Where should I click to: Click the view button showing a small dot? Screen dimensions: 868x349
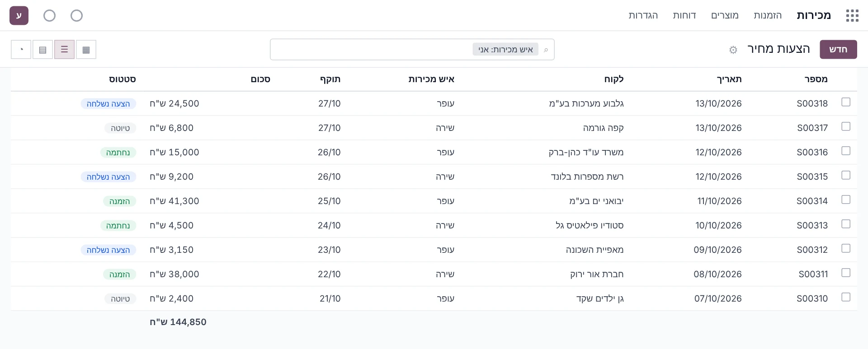21,50
